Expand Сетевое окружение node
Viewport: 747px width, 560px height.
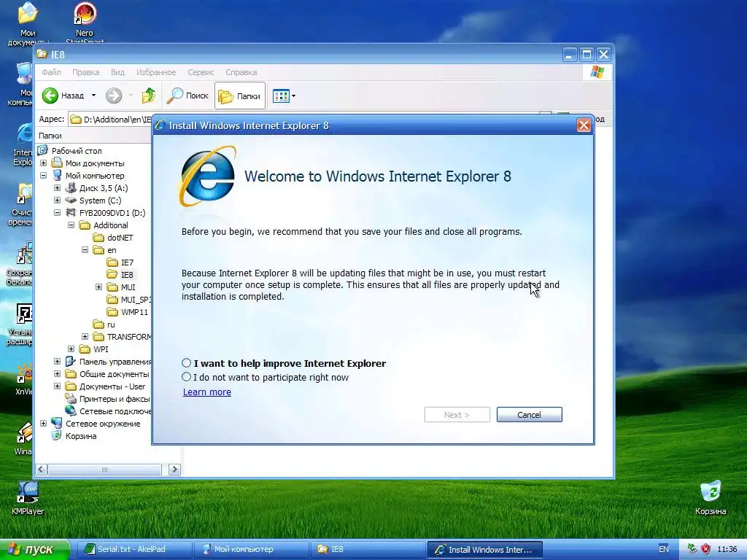point(43,424)
